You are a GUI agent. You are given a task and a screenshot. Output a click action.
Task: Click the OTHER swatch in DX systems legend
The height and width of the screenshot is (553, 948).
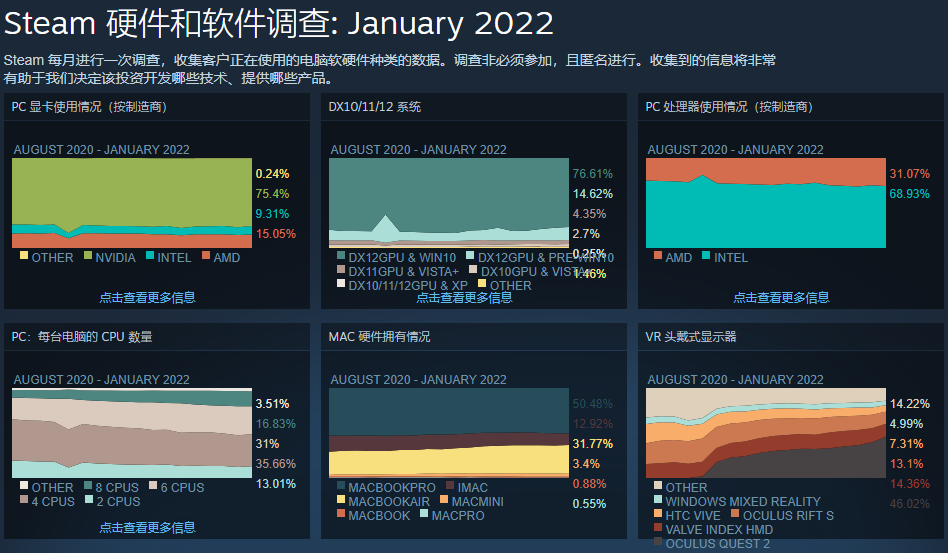[x=482, y=283]
